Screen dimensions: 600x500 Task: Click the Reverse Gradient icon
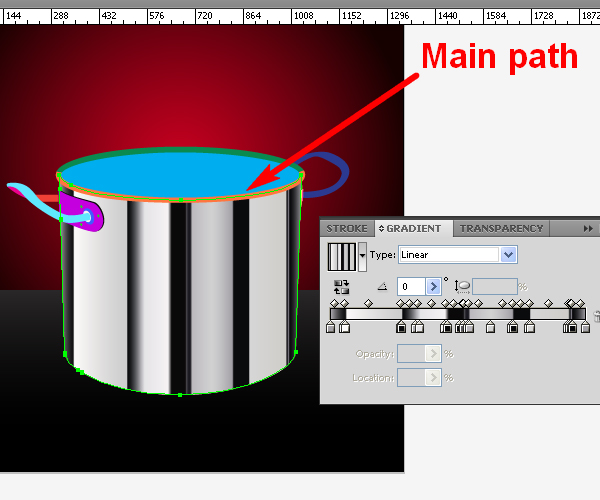tap(341, 287)
